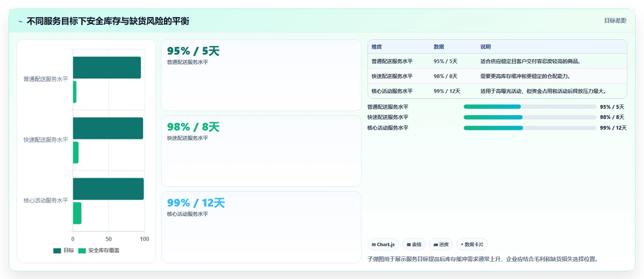Click the x-axis value 50
Screen dimensions: 644x279
pyautogui.click(x=109, y=239)
